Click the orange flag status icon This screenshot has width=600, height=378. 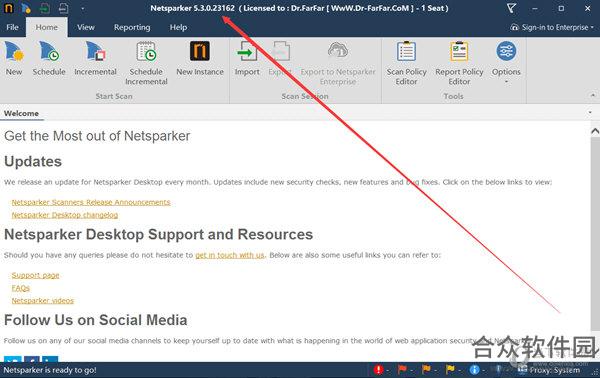click(x=426, y=370)
